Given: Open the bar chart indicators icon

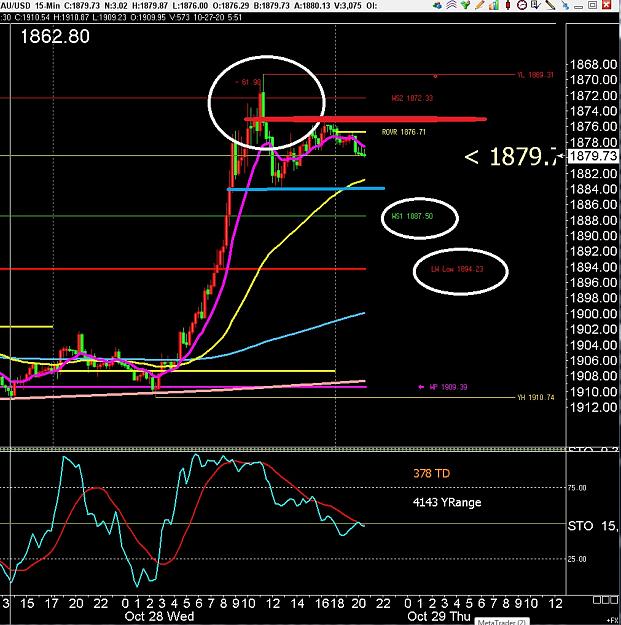Looking at the screenshot, I should click(x=494, y=5).
